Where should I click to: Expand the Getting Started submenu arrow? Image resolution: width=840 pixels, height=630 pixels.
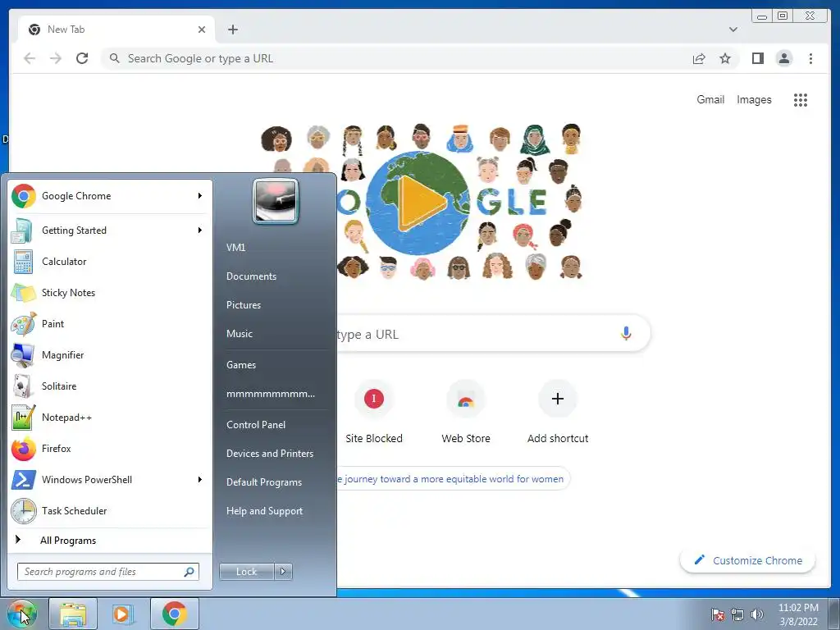point(200,231)
